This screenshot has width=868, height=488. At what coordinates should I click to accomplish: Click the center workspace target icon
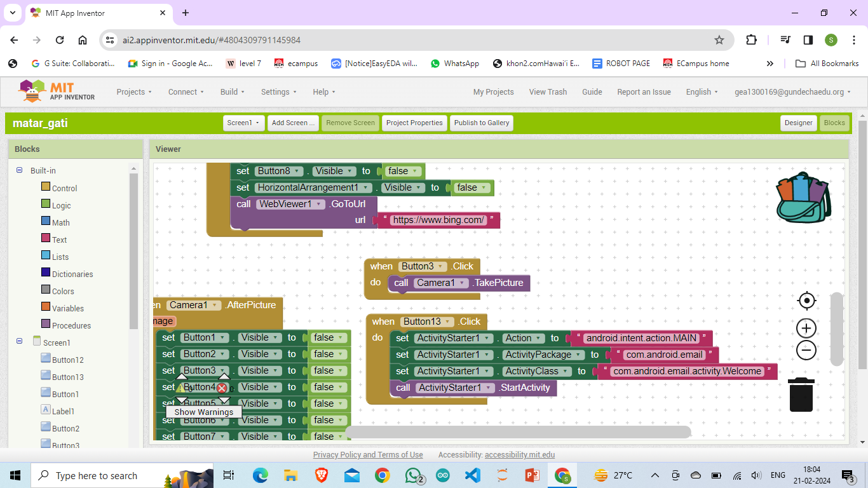(x=806, y=301)
